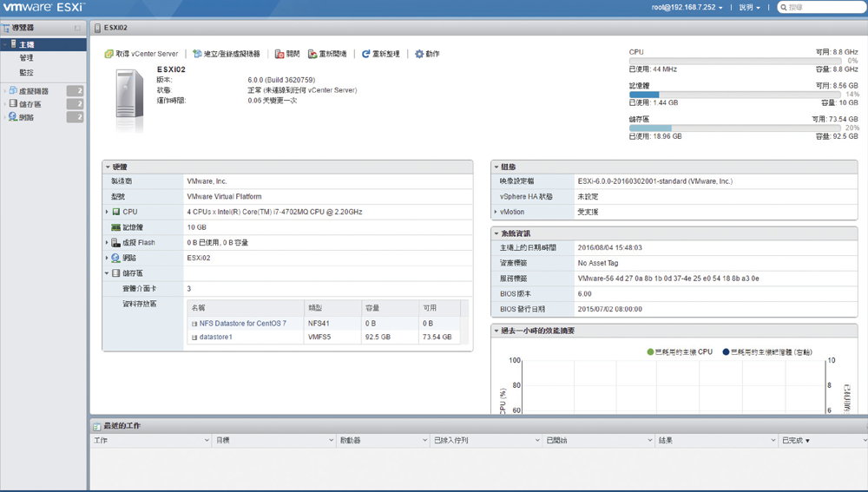Open the Target column header dropdown
868x492 pixels.
point(331,441)
